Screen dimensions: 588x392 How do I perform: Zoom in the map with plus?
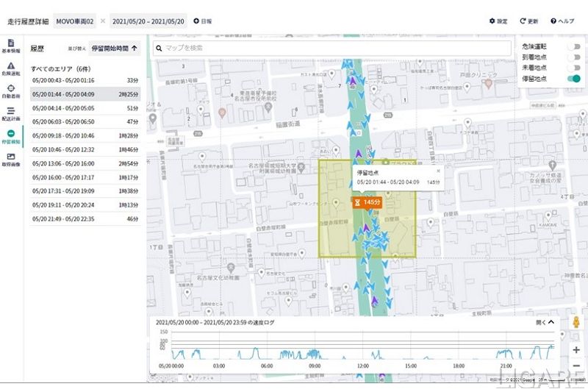[576, 350]
